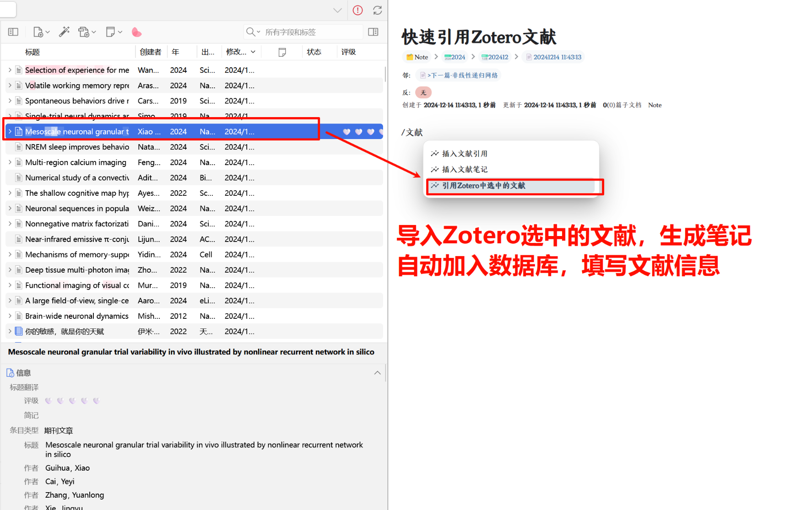Click the icon beside 插入文献引用
This screenshot has width=812, height=510.
pos(435,154)
